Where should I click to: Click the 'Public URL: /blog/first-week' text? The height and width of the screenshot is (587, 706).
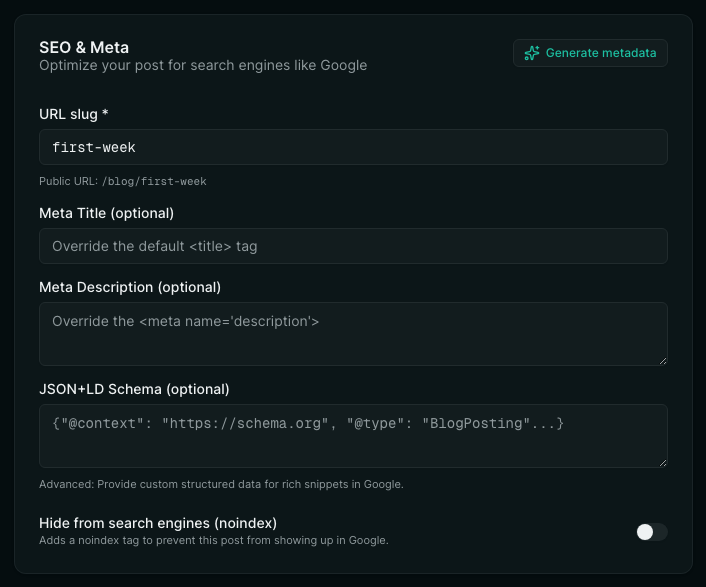coord(122,181)
